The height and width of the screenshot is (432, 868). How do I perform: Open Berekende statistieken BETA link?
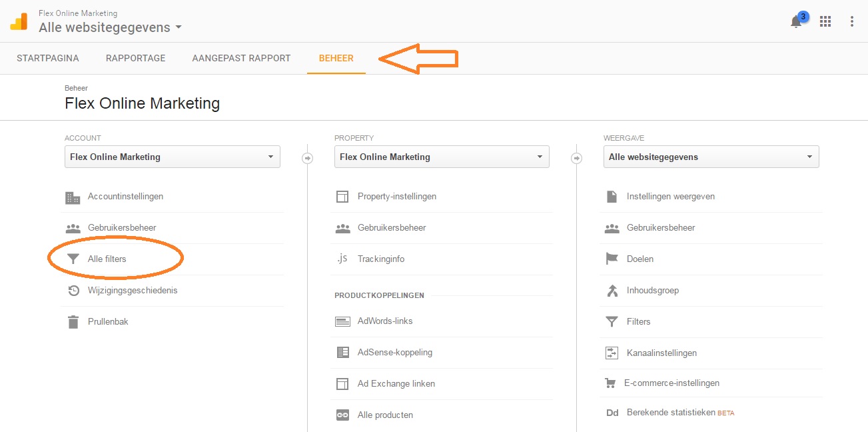tap(680, 413)
